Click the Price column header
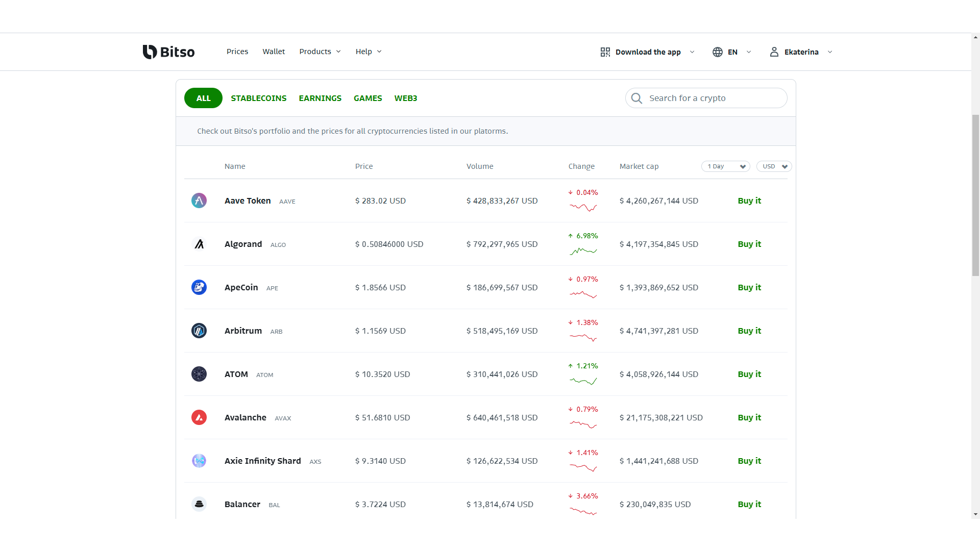The width and height of the screenshot is (980, 551). point(364,166)
